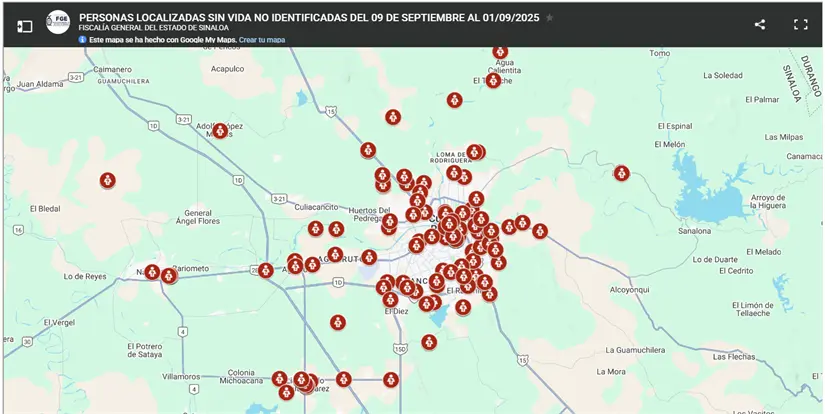Click the 'La Guamuchilera' label
Screen dimensions: 825x414
click(635, 350)
